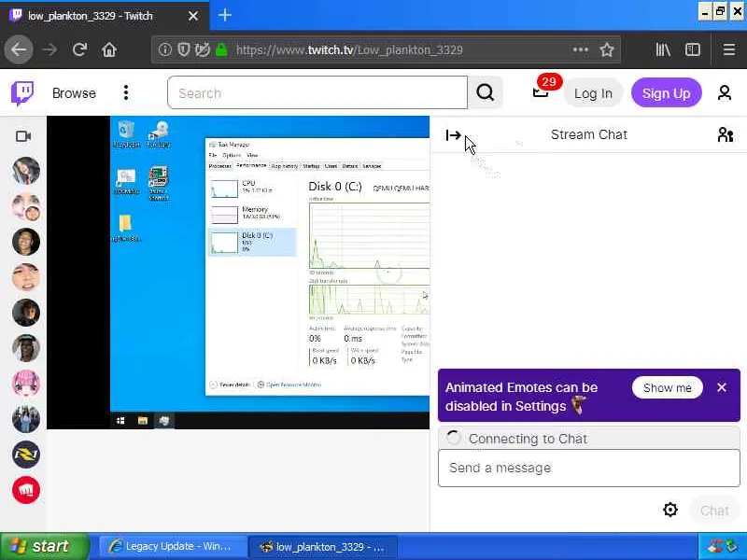Open the yellow and black logo channel avatar
This screenshot has height=560, width=747.
pyautogui.click(x=26, y=455)
